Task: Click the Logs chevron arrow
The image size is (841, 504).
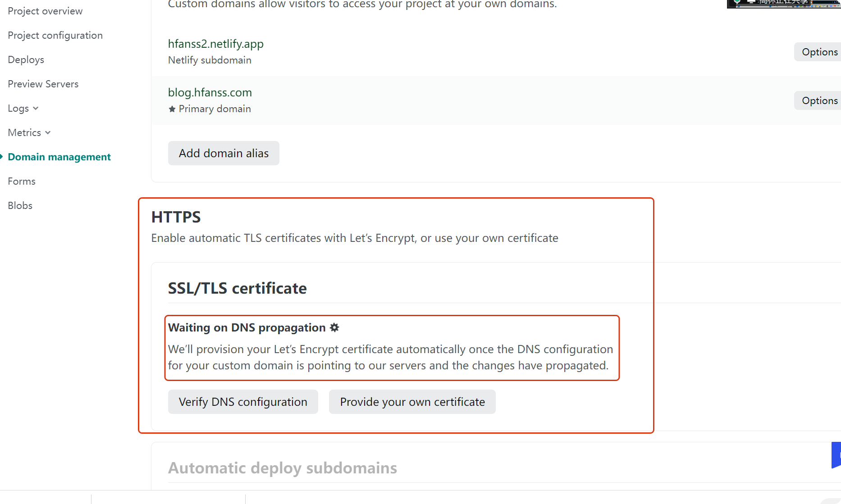Action: tap(36, 108)
